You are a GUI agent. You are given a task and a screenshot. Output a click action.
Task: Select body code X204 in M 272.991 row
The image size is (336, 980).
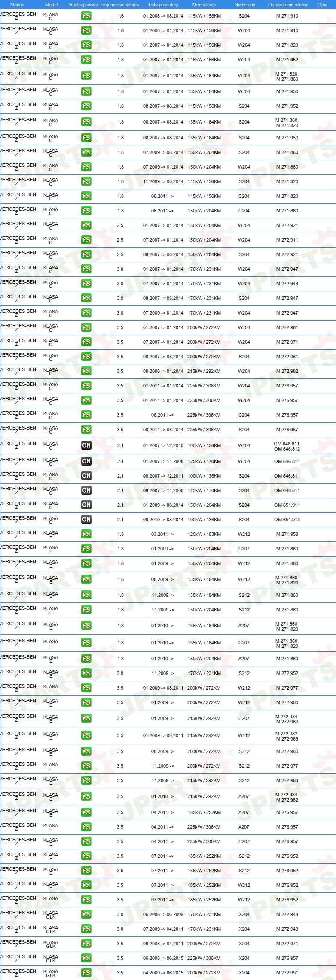(x=244, y=973)
